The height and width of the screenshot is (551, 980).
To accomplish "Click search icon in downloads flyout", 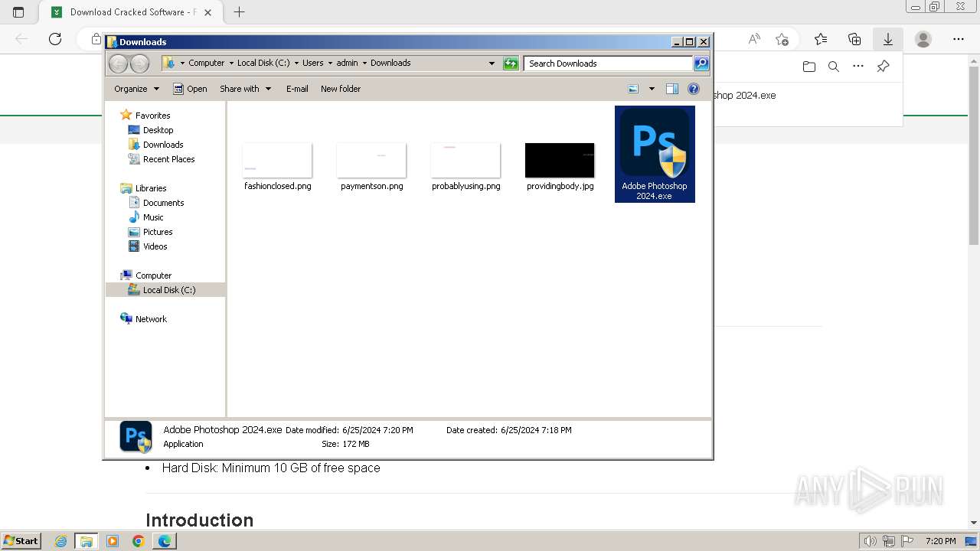I will tap(834, 67).
